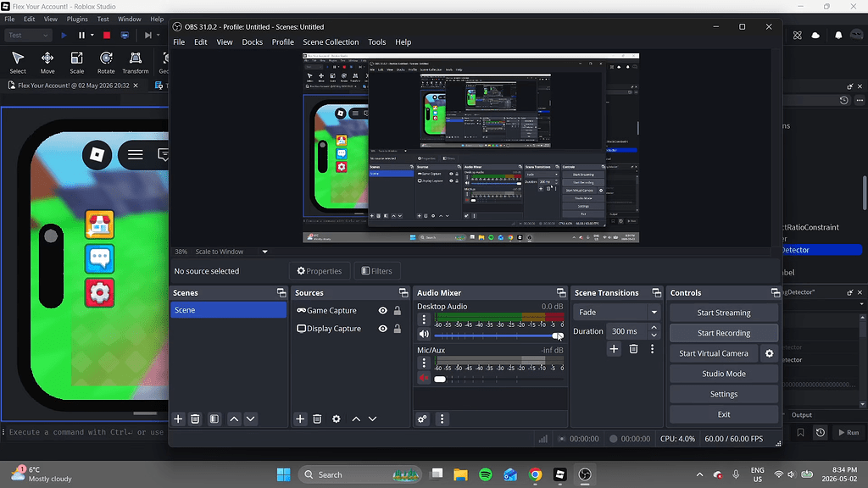Move source down arrow in Sources panel
Viewport: 868px width, 488px height.
point(373,419)
